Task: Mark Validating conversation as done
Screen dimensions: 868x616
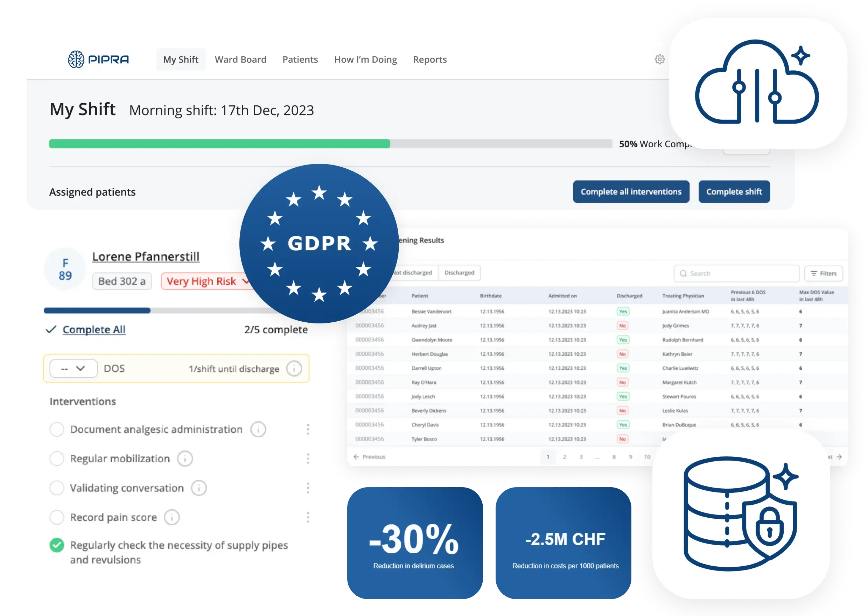Action: click(x=57, y=488)
